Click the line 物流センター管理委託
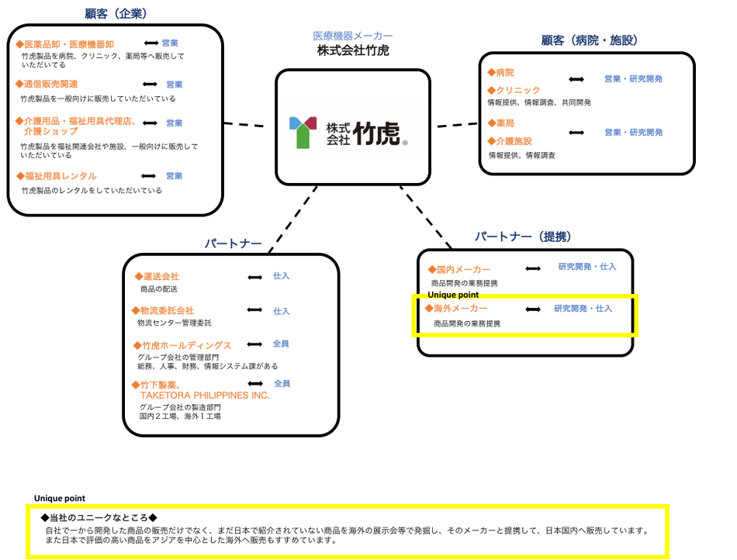The height and width of the screenshot is (560, 737). point(175,323)
